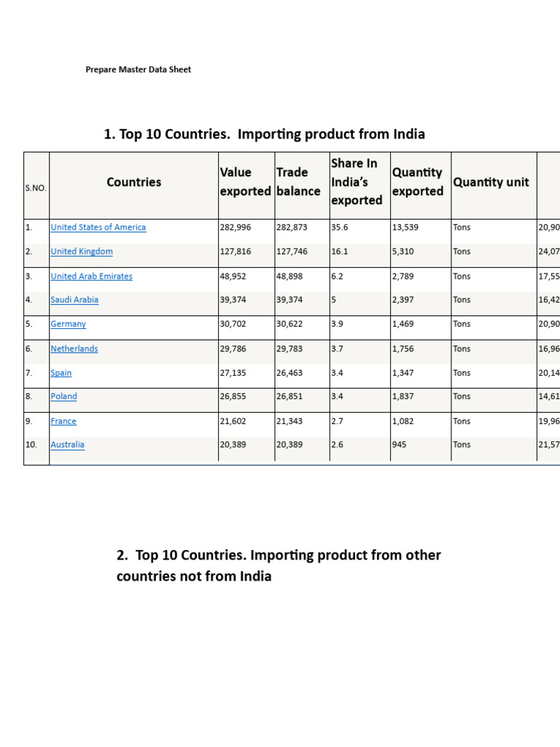Select the heading Top 10 Countries importing from India
Screen dimensions: 560x747
pyautogui.click(x=264, y=134)
